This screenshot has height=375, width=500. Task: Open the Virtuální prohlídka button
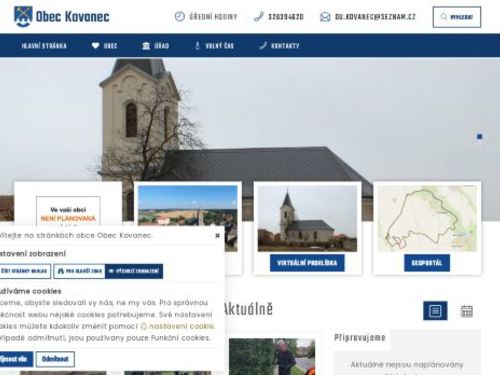point(307,263)
